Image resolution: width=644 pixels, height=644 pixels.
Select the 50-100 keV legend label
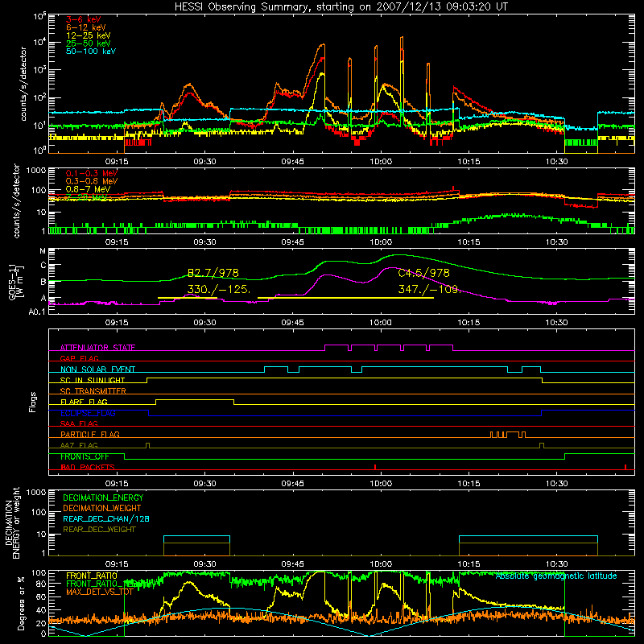[91, 52]
